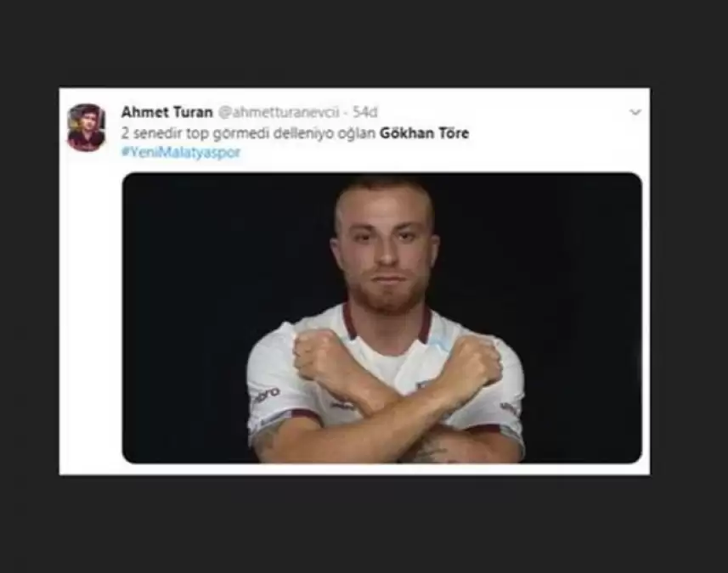Viewport: 728px width, 573px height.
Task: Click the tweet text starting 2 senedir
Action: pos(296,133)
